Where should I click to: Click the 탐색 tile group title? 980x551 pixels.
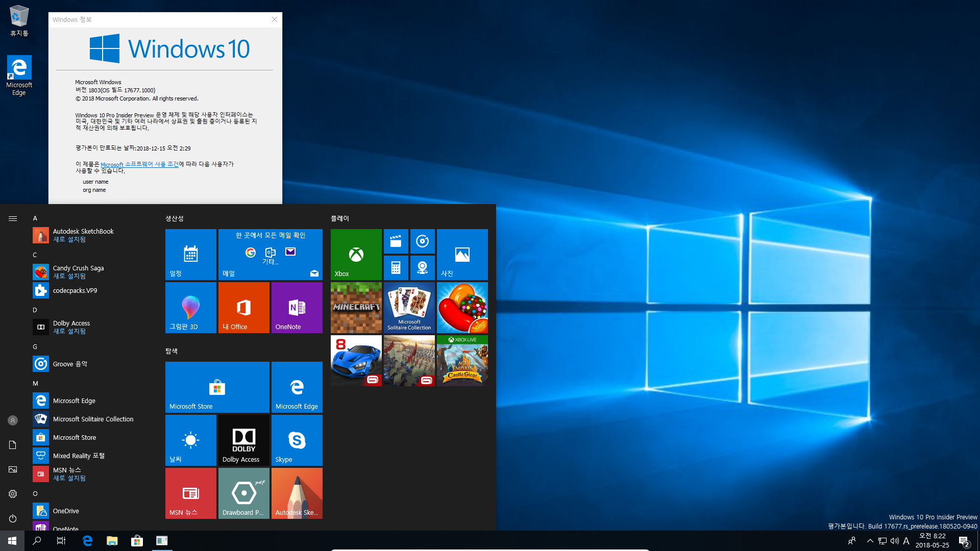(171, 351)
